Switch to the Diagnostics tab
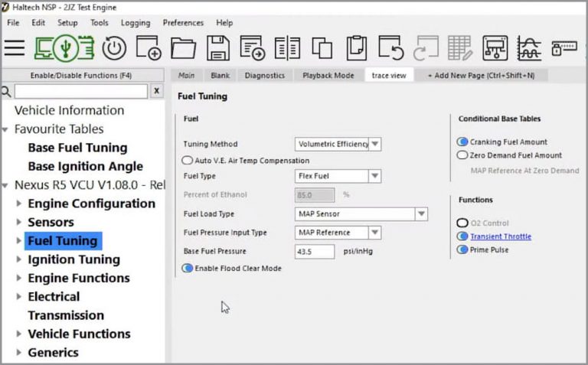This screenshot has height=365, width=588. tap(264, 75)
